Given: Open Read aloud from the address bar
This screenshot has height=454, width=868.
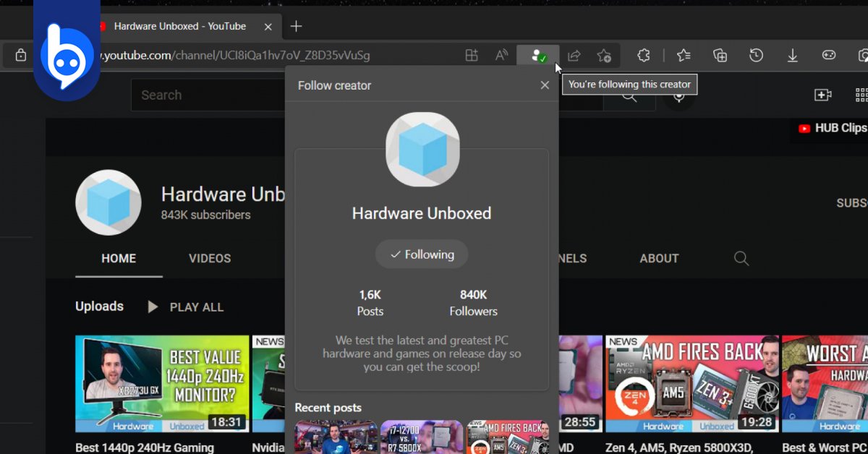Looking at the screenshot, I should coord(501,56).
